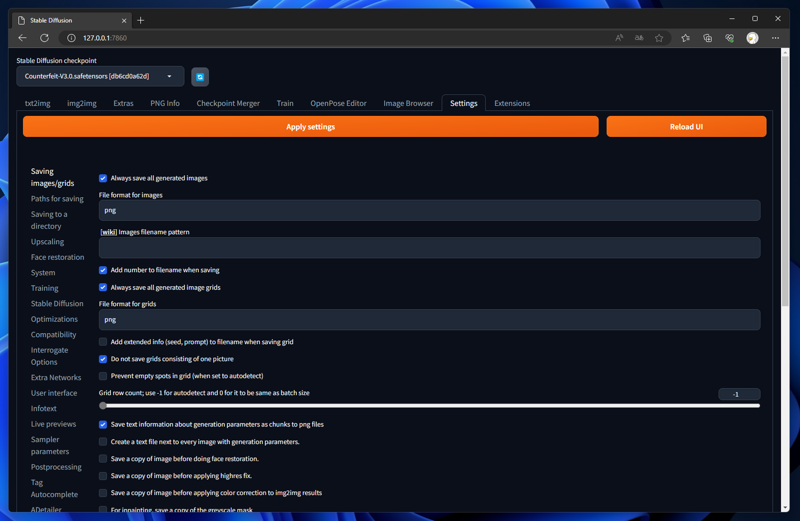The width and height of the screenshot is (800, 521).
Task: Switch to the img2img tab
Action: (x=82, y=103)
